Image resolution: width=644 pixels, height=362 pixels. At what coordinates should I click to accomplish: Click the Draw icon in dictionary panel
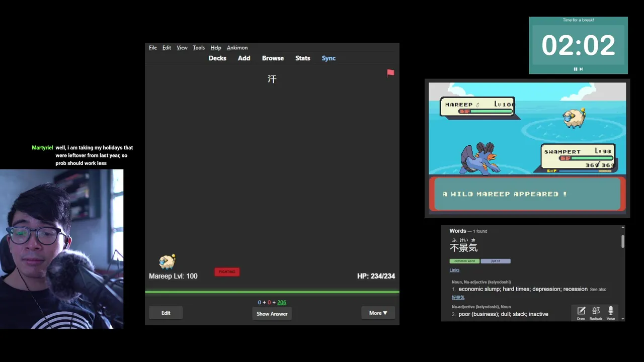pos(581,313)
